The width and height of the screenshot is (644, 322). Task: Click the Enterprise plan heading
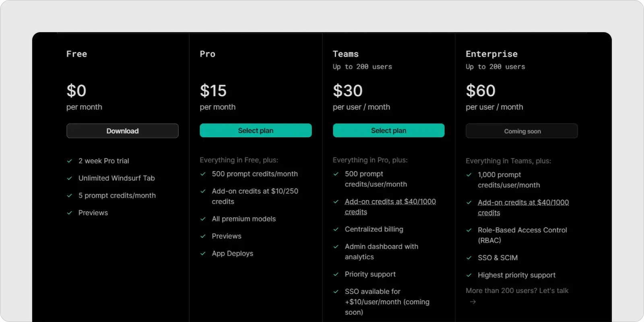(491, 54)
